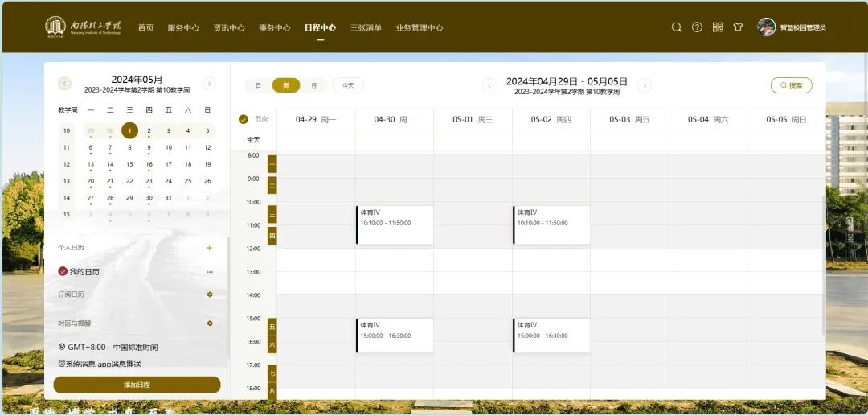Go to previous month in mini calendar
Viewport: 868px width, 416px height.
click(x=65, y=84)
